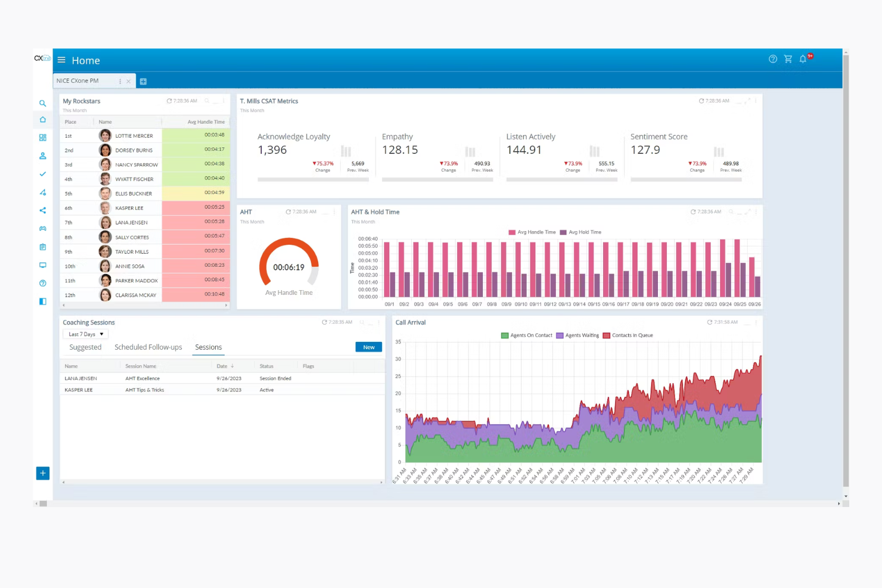This screenshot has height=588, width=882.
Task: Open the AHT Excellence session row
Action: coord(222,378)
